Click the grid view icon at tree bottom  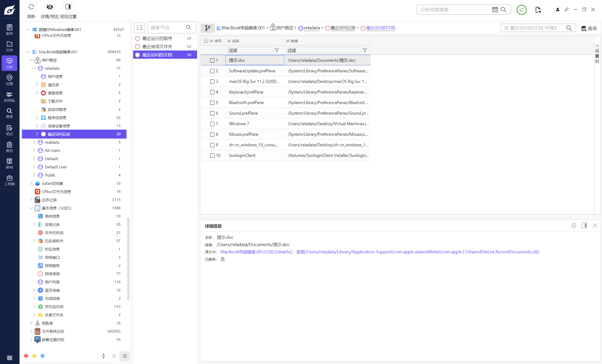(114, 356)
